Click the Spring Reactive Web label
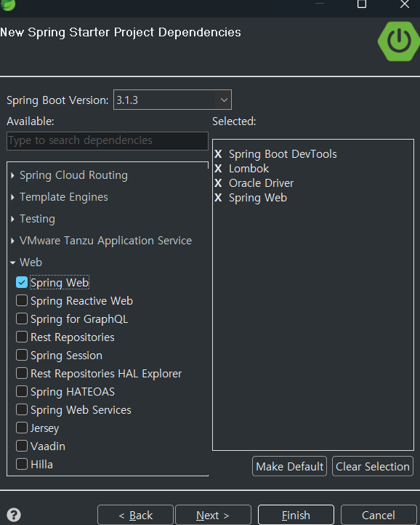 81,301
